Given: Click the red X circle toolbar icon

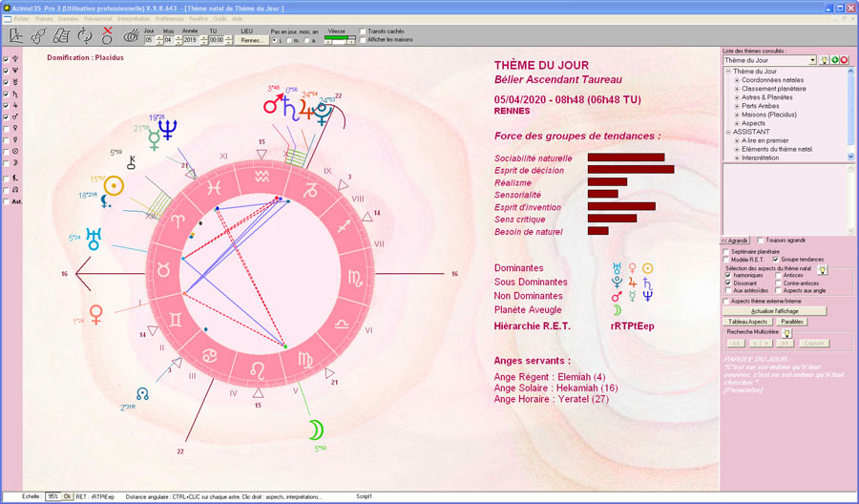Looking at the screenshot, I should click(108, 35).
